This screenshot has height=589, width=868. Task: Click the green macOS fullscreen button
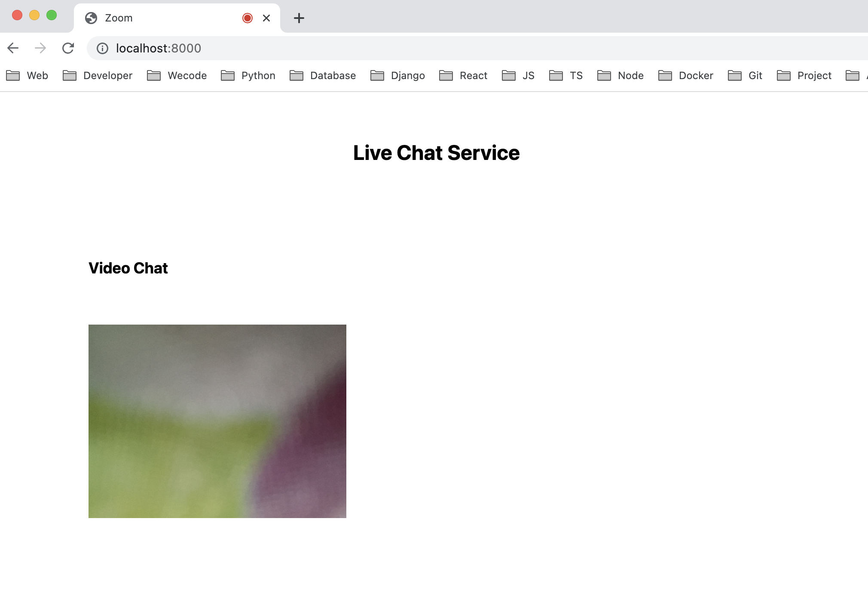tap(52, 15)
